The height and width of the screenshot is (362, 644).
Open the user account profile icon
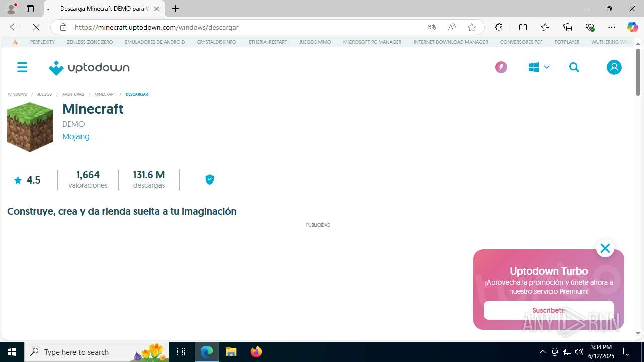coord(614,67)
